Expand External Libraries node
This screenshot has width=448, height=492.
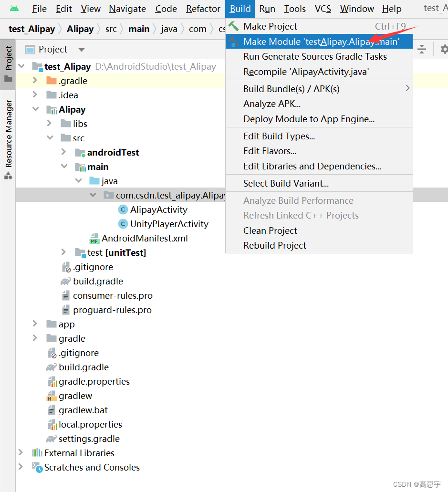[x=21, y=452]
